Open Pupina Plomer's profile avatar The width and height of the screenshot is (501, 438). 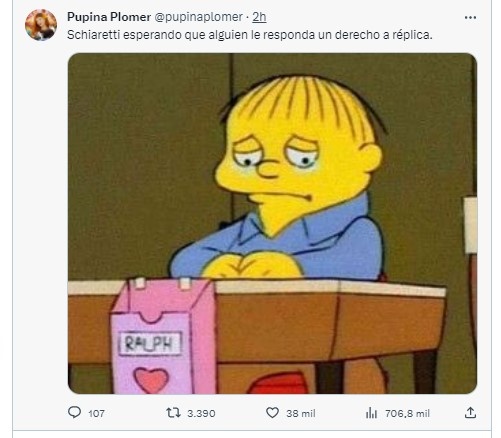coord(41,25)
